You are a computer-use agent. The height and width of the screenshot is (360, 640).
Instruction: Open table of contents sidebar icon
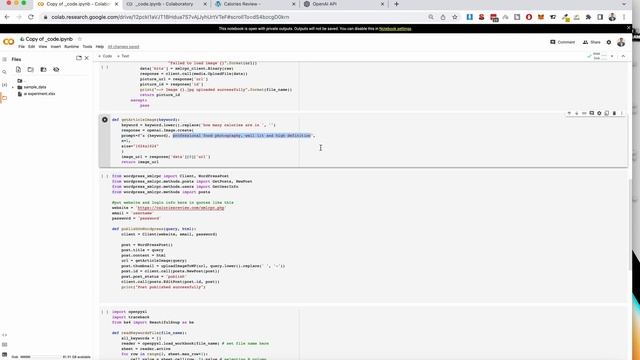tap(4, 59)
